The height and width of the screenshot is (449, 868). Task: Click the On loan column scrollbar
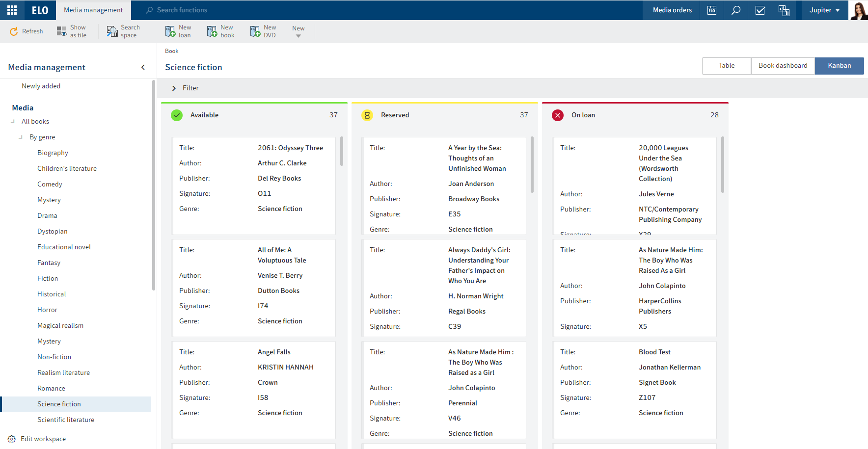point(722,164)
